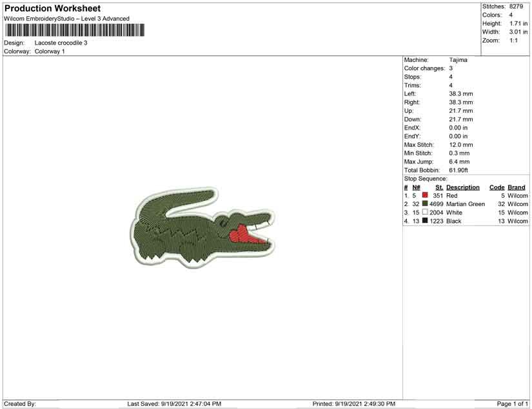Screen dimensions: 532x409
Task: Click the Martian Green thread swatch
Action: (x=425, y=204)
